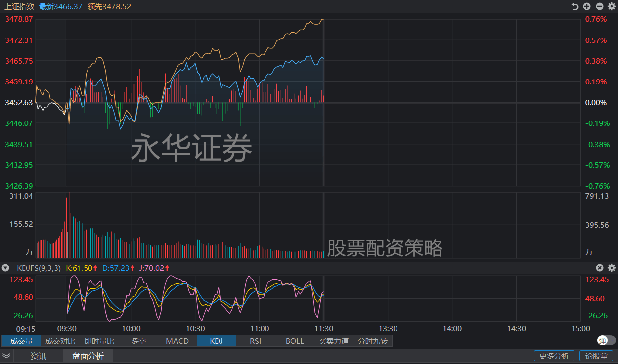This screenshot has width=618, height=364.
Task: Switch to BOLL indicator tab
Action: (295, 341)
